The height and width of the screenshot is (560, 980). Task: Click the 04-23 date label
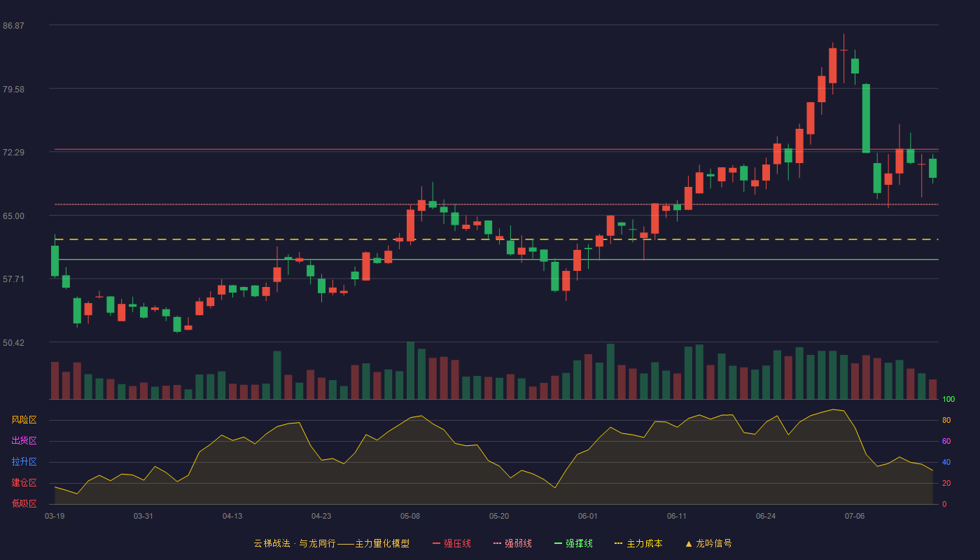coord(321,516)
